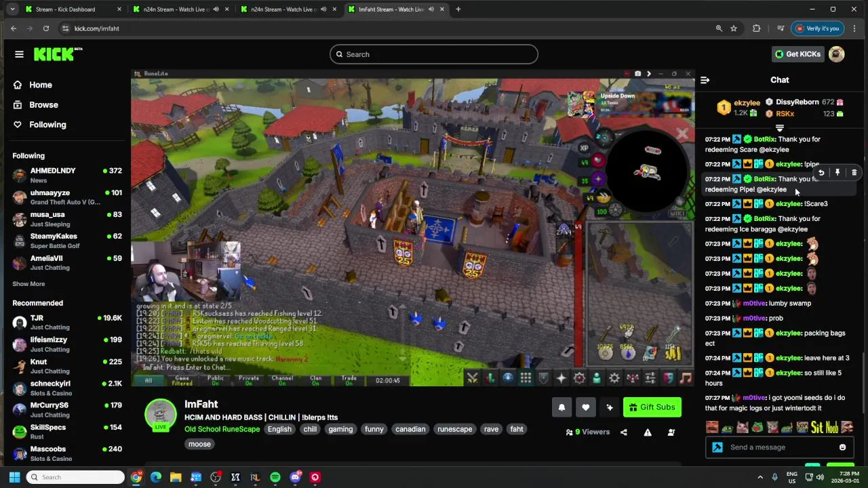The width and height of the screenshot is (868, 488).
Task: Click Gift Subs button
Action: point(652,407)
